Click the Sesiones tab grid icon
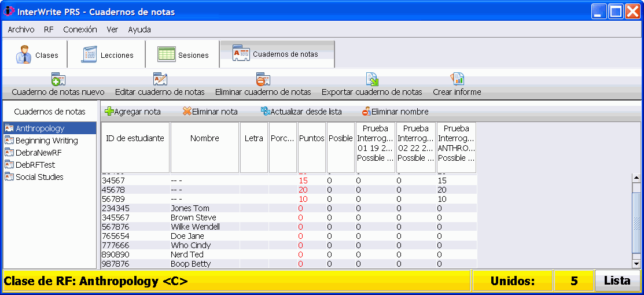The width and height of the screenshot is (644, 295). (x=166, y=54)
